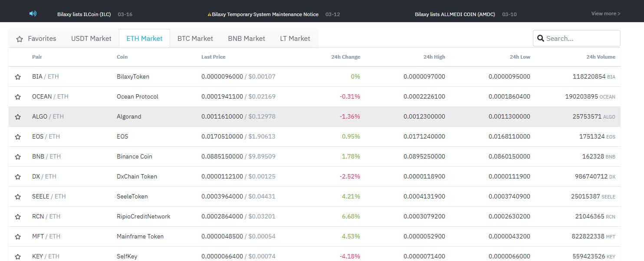Open the Favorites tab

coord(36,38)
